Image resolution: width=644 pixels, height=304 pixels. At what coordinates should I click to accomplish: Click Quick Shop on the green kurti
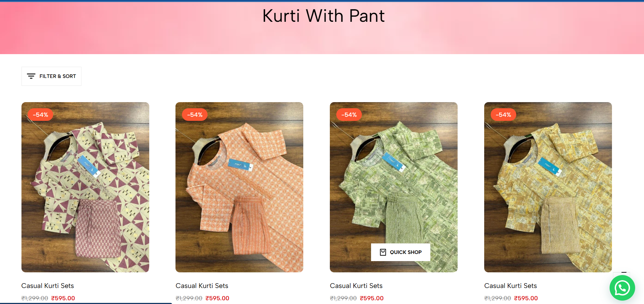[401, 252]
